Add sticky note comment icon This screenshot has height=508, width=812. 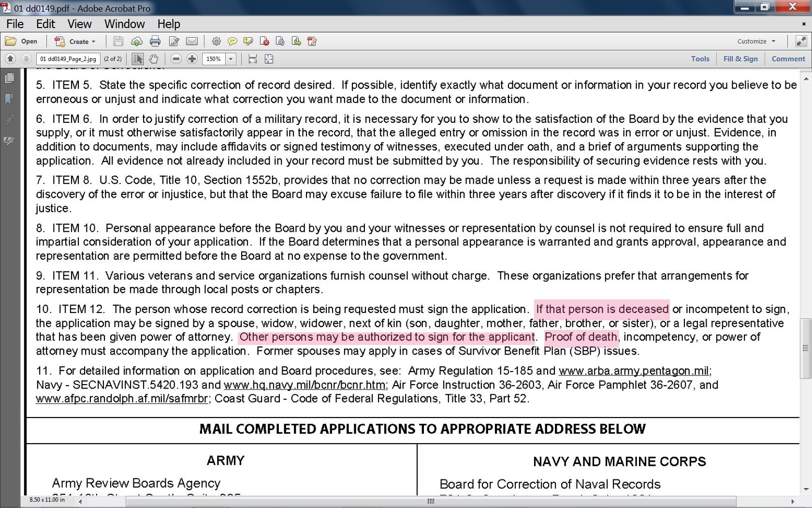(x=232, y=42)
